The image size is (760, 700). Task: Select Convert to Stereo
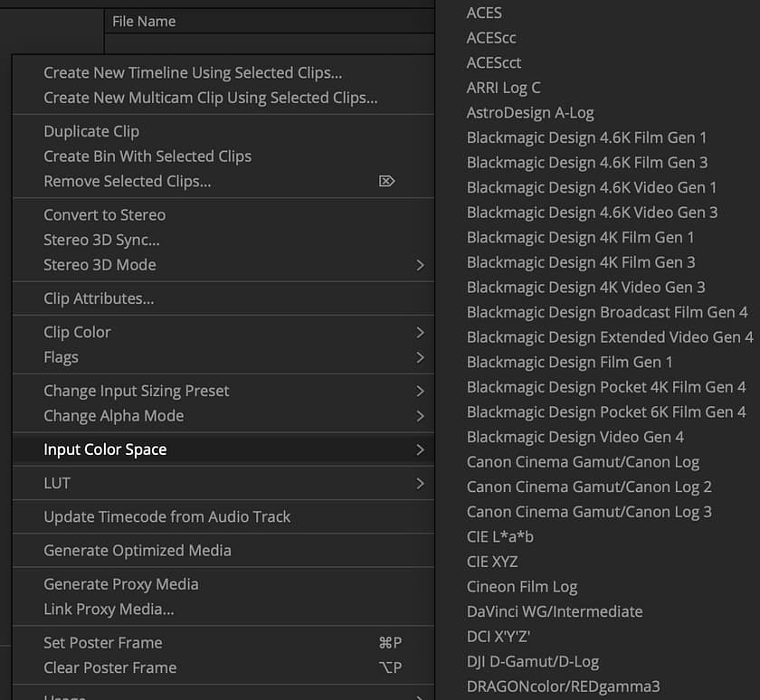[x=105, y=215]
